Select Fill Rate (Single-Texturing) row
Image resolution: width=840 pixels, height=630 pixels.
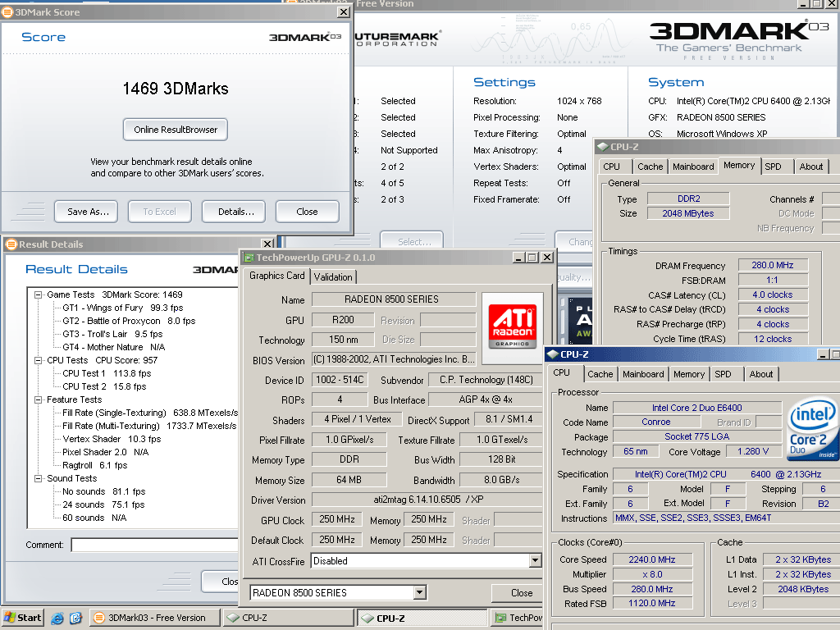150,413
